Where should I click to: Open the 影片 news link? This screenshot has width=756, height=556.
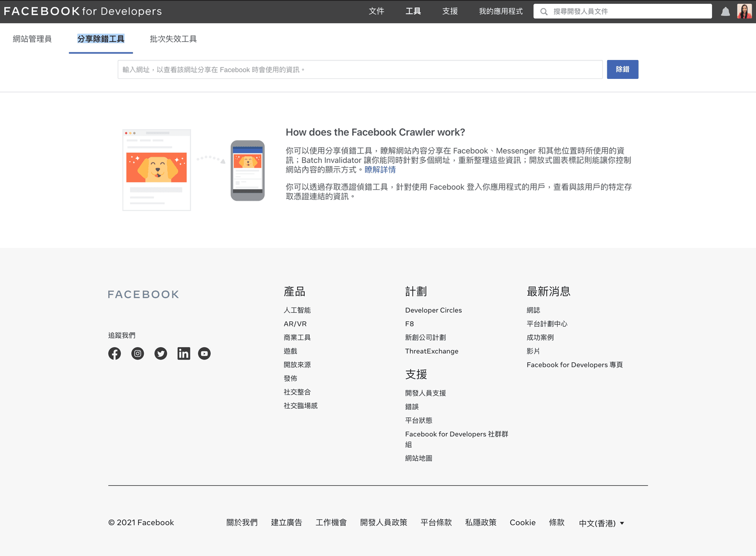(x=533, y=351)
